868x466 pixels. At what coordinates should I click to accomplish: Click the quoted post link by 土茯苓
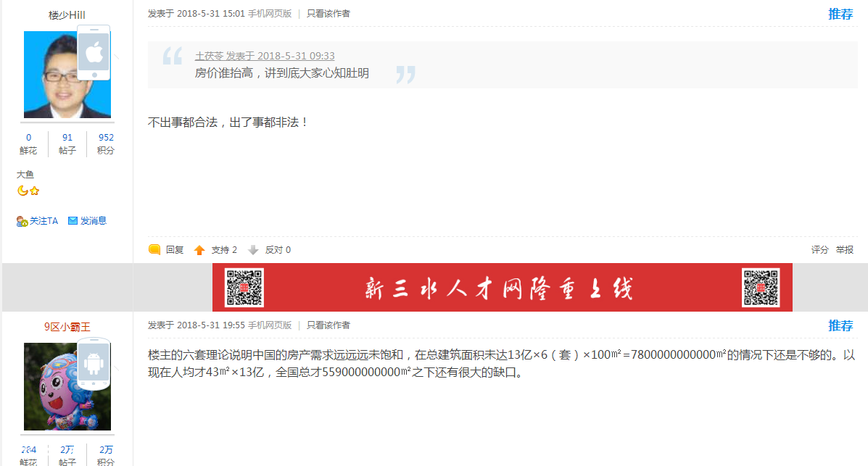click(x=265, y=56)
